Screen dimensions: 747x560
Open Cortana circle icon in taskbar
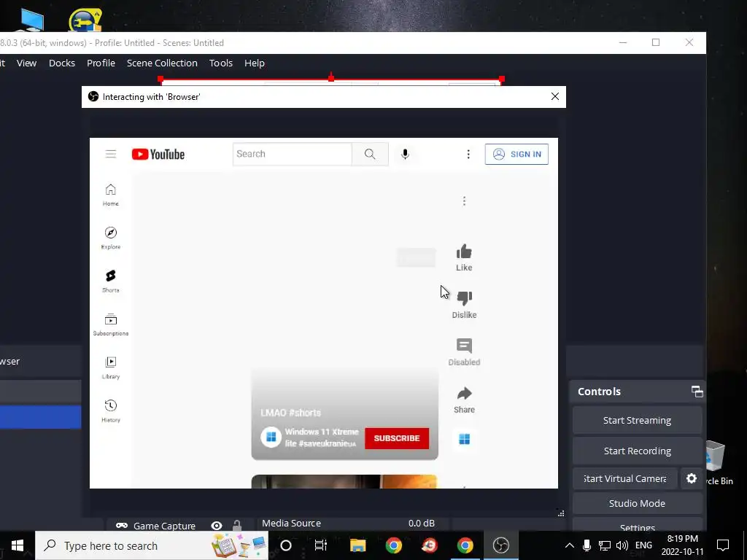286,545
